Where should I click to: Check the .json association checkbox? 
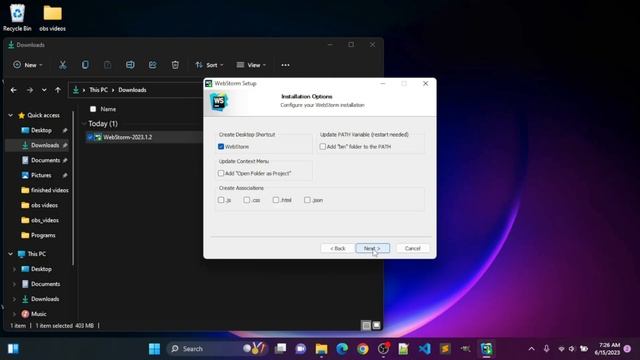307,200
